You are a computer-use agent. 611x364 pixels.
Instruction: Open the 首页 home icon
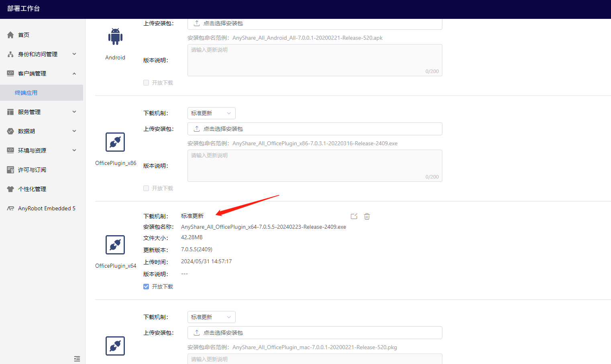pyautogui.click(x=10, y=35)
